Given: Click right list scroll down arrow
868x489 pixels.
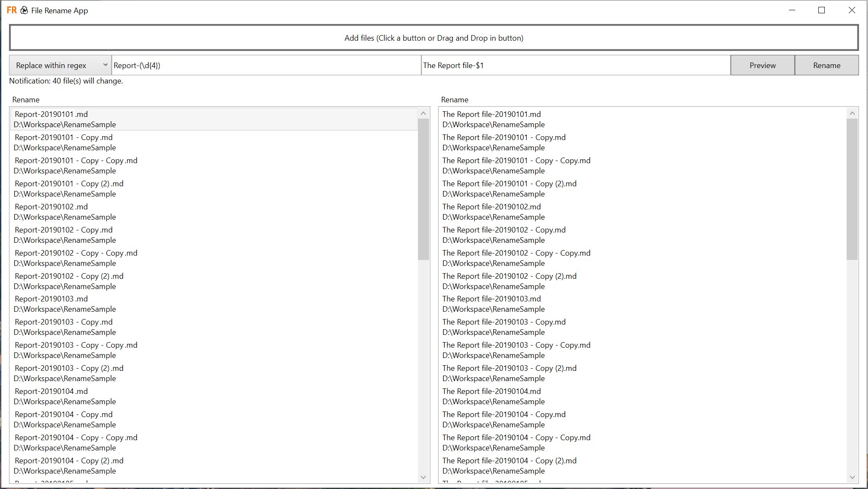Looking at the screenshot, I should [852, 477].
